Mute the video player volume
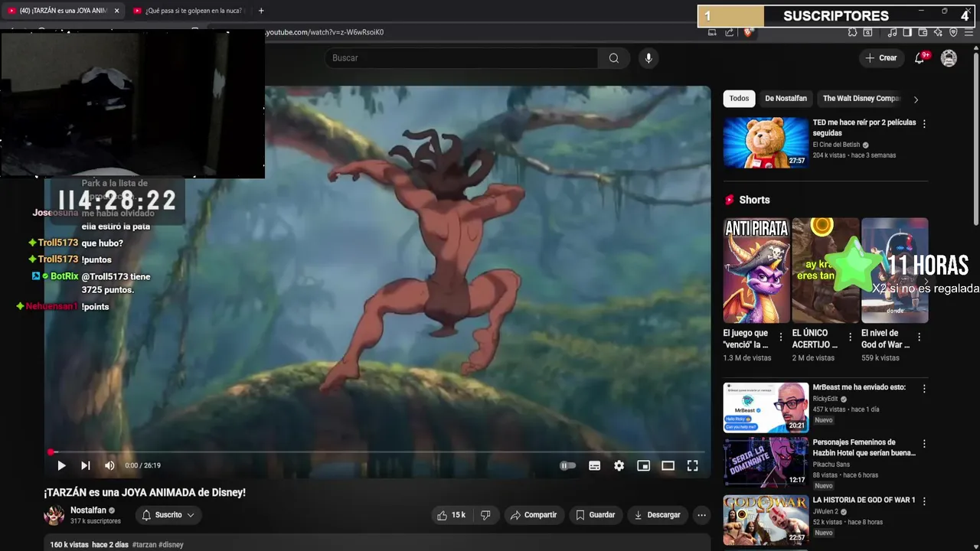980x551 pixels. [109, 465]
